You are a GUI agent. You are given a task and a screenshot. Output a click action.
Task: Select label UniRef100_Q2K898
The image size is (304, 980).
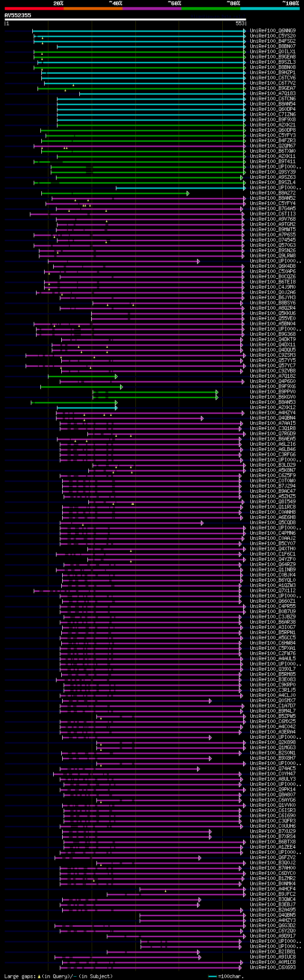[273, 743]
